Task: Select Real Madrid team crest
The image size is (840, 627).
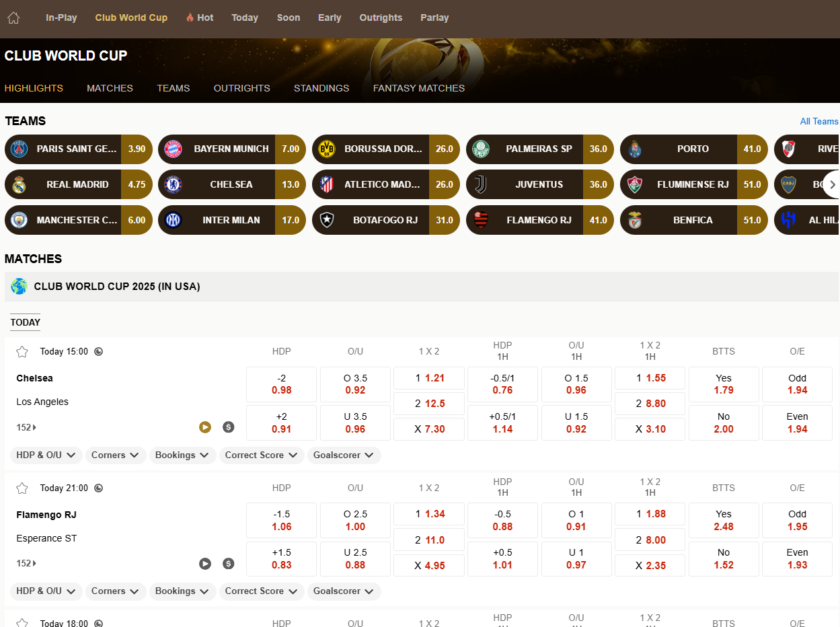Action: [x=20, y=184]
